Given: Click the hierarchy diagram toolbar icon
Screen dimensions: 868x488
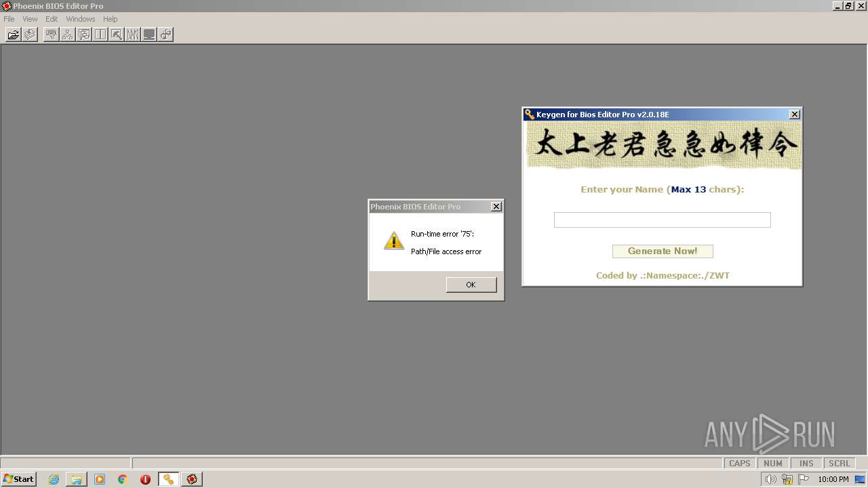Looking at the screenshot, I should (68, 34).
